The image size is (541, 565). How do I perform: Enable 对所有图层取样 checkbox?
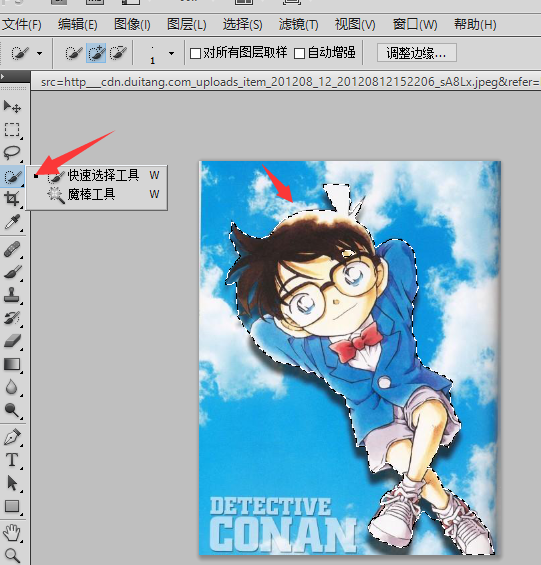(x=195, y=54)
